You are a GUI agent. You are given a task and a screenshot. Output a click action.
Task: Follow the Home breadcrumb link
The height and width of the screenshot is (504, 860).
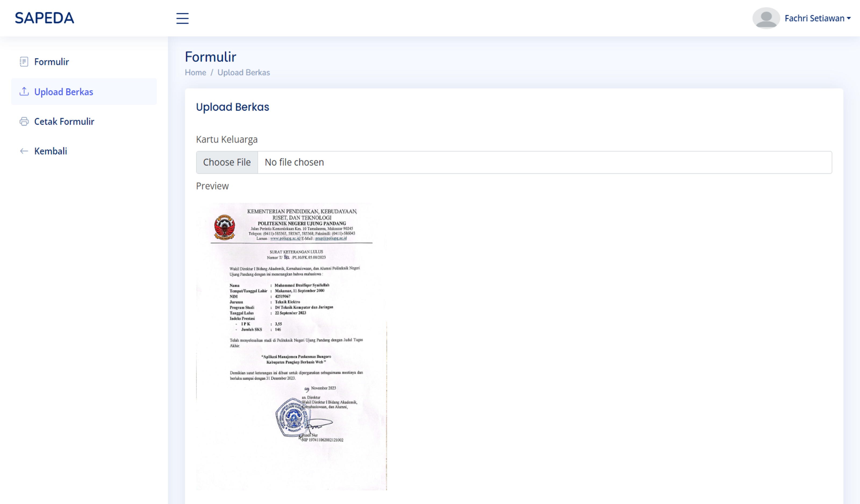pos(195,72)
